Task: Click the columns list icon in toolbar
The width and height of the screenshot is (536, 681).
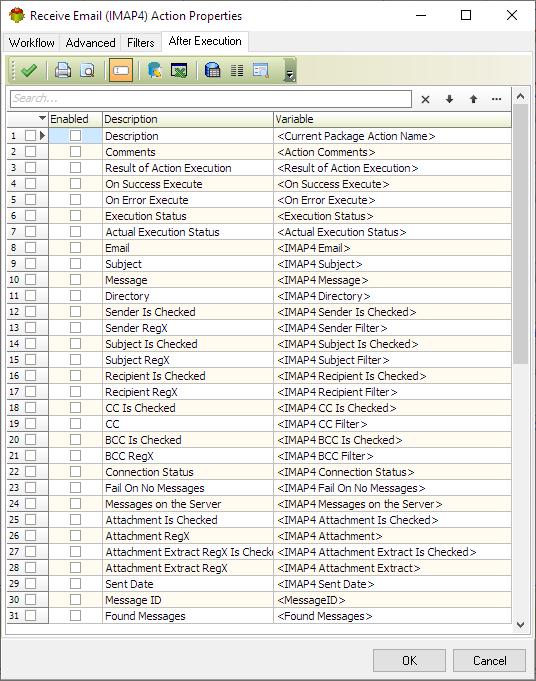Action: tap(237, 70)
